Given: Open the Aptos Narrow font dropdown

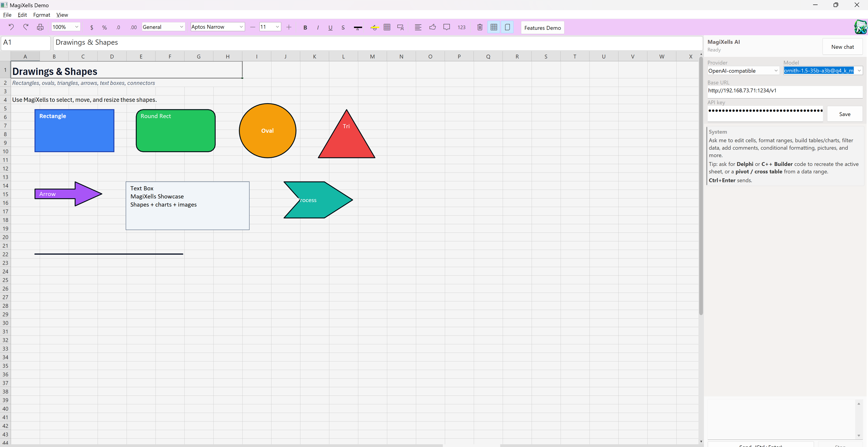Looking at the screenshot, I should pyautogui.click(x=217, y=27).
